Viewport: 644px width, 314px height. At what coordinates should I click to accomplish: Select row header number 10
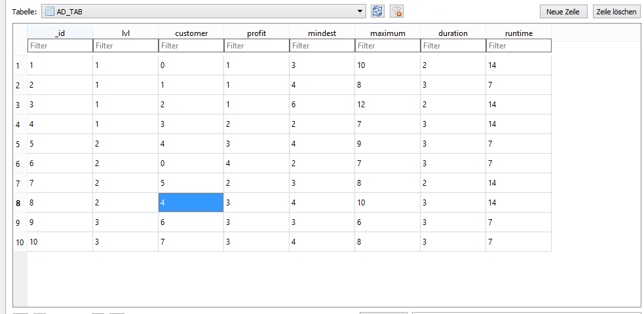[x=20, y=242]
